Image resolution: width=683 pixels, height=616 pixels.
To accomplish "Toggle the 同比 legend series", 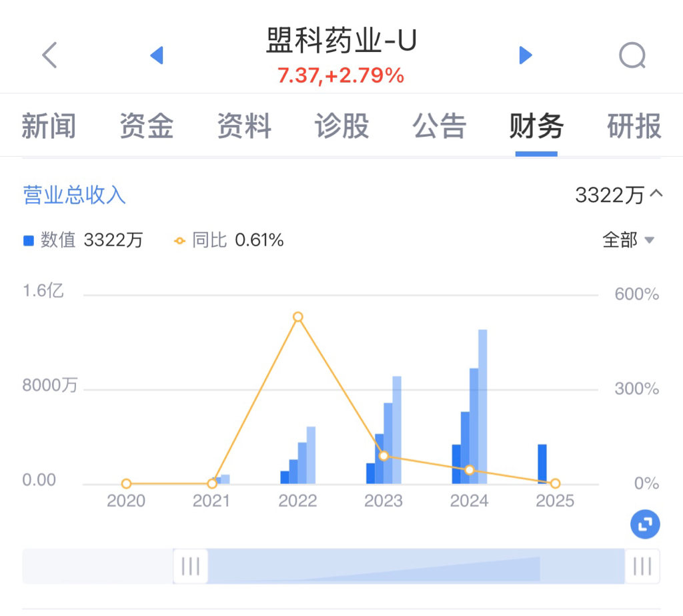I will 229,240.
